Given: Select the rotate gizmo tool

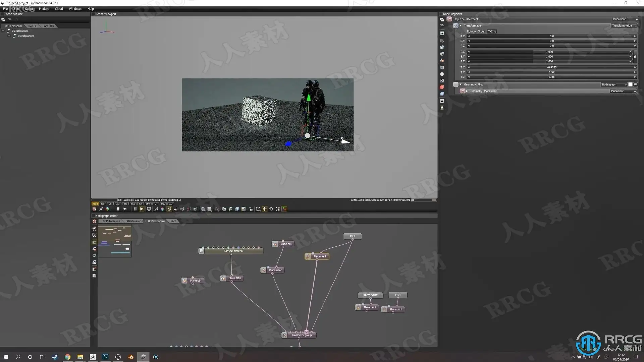Looking at the screenshot, I should pyautogui.click(x=271, y=209).
